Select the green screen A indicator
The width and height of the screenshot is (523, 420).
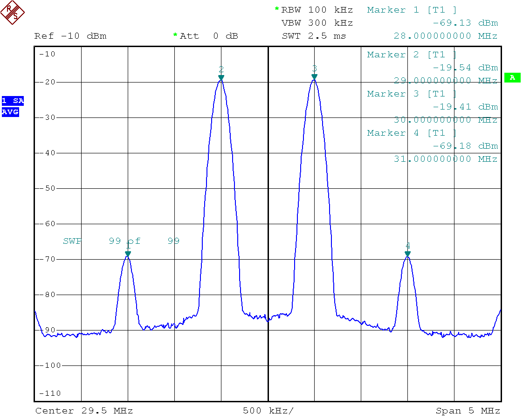point(512,78)
